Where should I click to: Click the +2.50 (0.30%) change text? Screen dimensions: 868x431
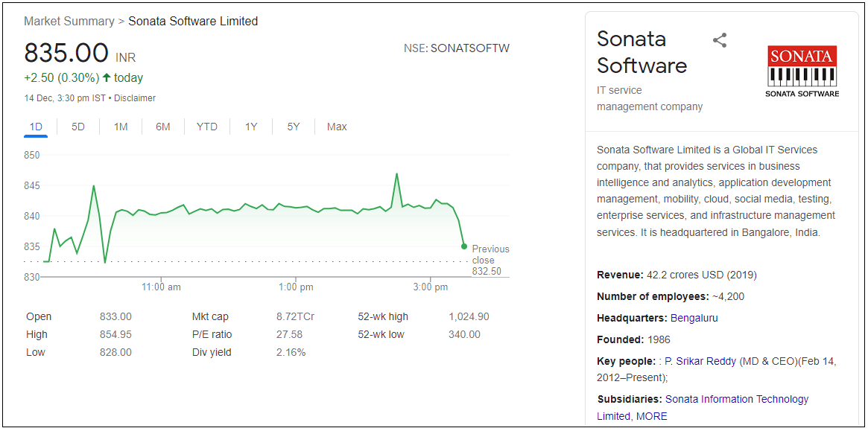[61, 78]
